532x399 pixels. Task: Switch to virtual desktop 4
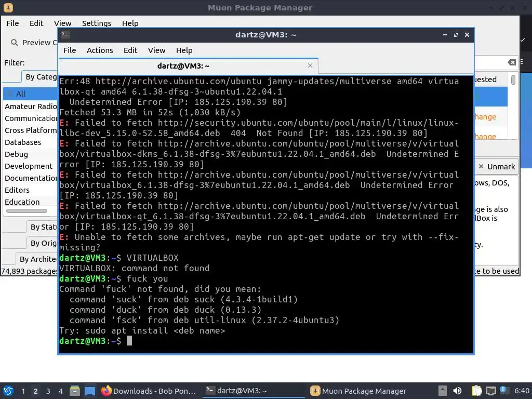pyautogui.click(x=61, y=391)
